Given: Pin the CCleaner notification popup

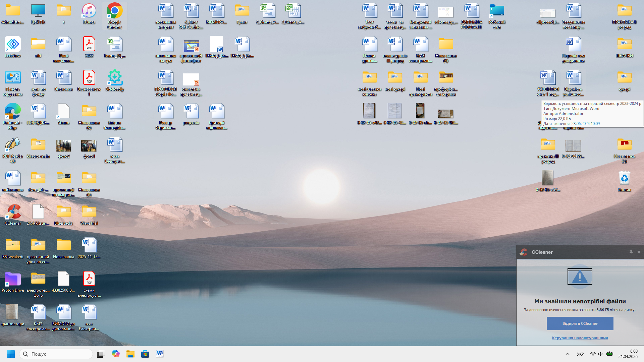Looking at the screenshot, I should click(631, 252).
